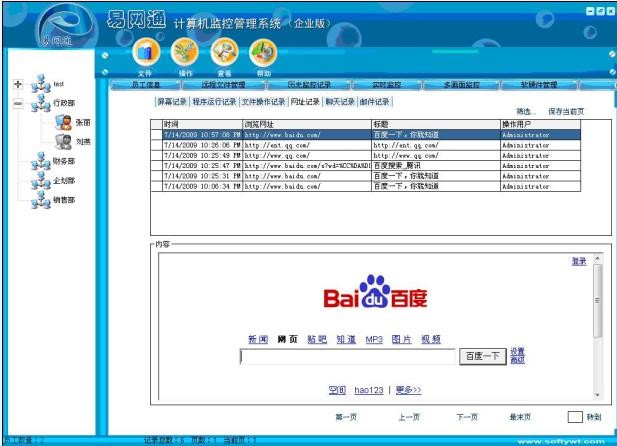Expand the test group tree node
Viewport: 617px width, 446px height.
tap(17, 84)
